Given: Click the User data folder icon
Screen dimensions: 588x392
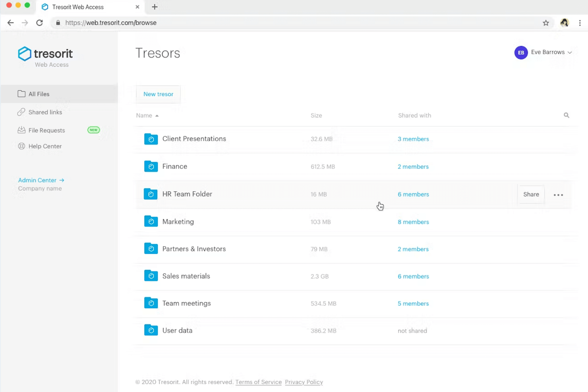Looking at the screenshot, I should point(151,330).
